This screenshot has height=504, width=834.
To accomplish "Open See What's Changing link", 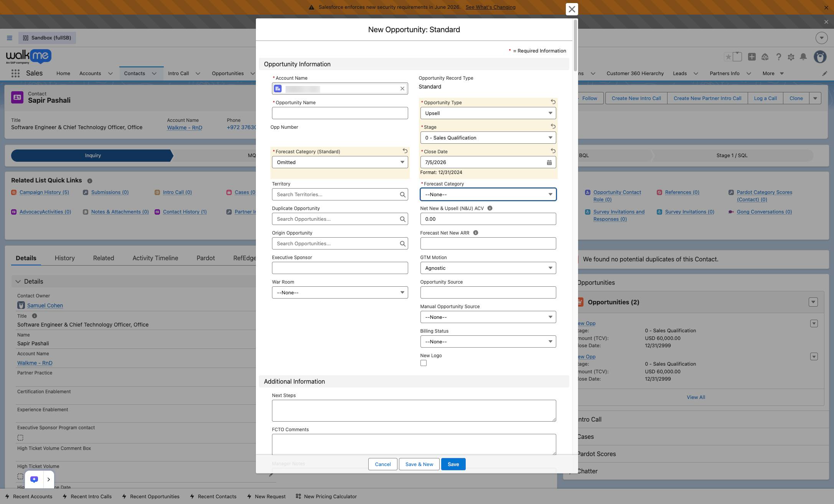I will click(x=490, y=7).
